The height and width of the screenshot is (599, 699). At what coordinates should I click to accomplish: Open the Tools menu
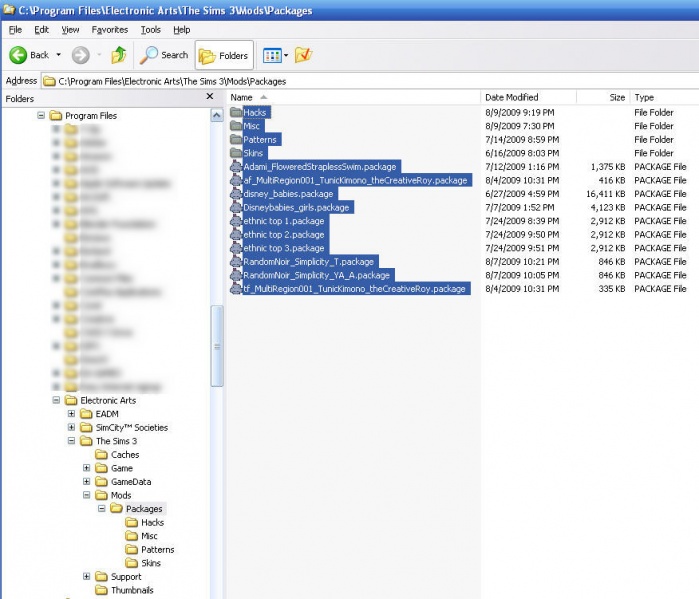tap(151, 30)
